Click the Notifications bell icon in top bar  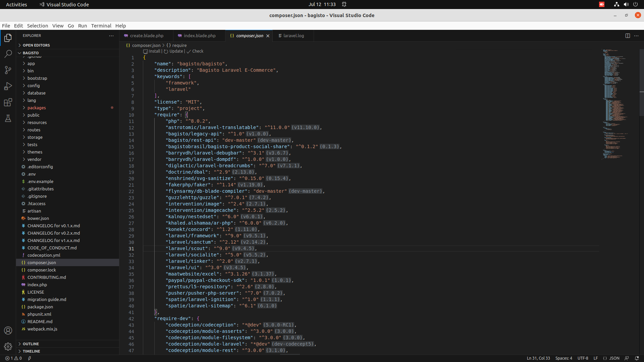[x=344, y=4]
